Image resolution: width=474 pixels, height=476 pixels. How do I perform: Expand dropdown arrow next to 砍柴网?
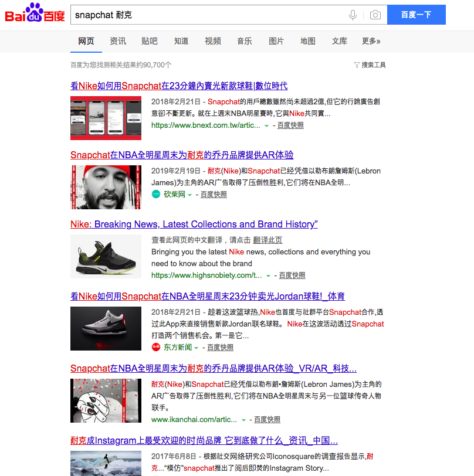tap(189, 195)
